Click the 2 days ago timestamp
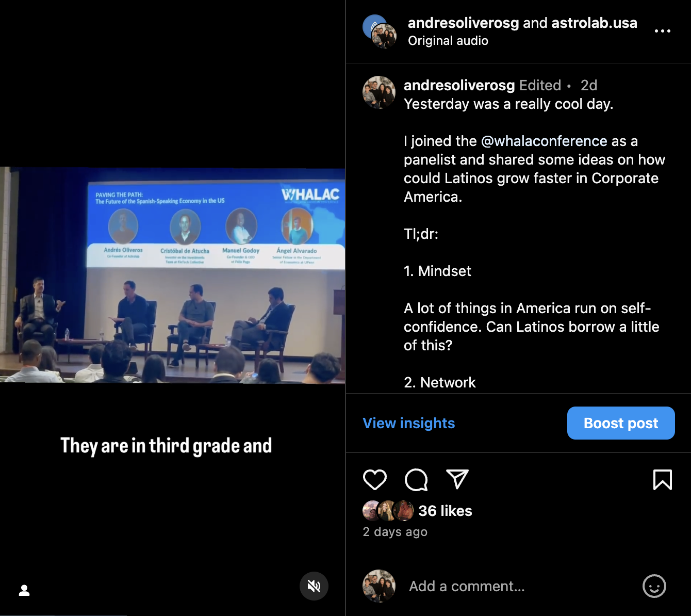This screenshot has height=616, width=691. [x=395, y=532]
